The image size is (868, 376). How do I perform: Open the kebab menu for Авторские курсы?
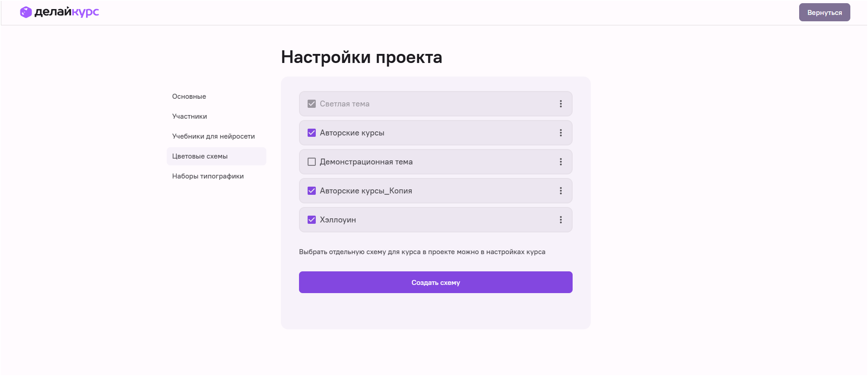561,133
